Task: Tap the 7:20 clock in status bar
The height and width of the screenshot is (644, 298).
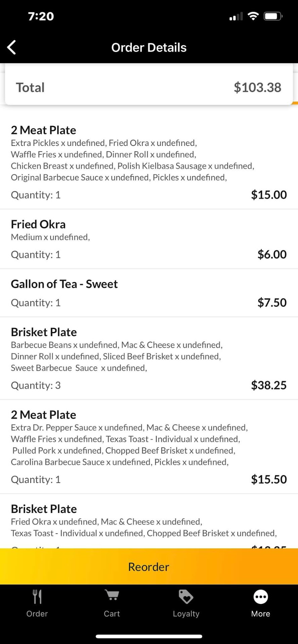Action: tap(41, 16)
